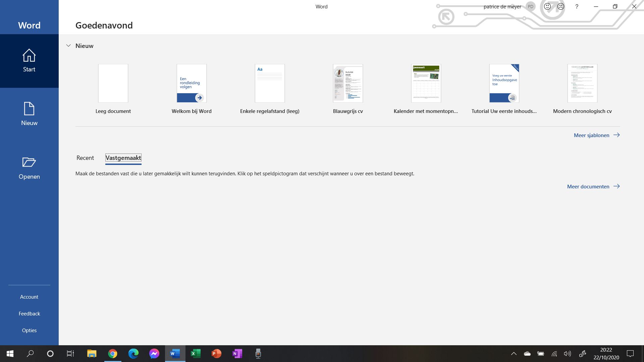Open Windows Ink pen tray icon
The image size is (644, 362).
(x=583, y=354)
